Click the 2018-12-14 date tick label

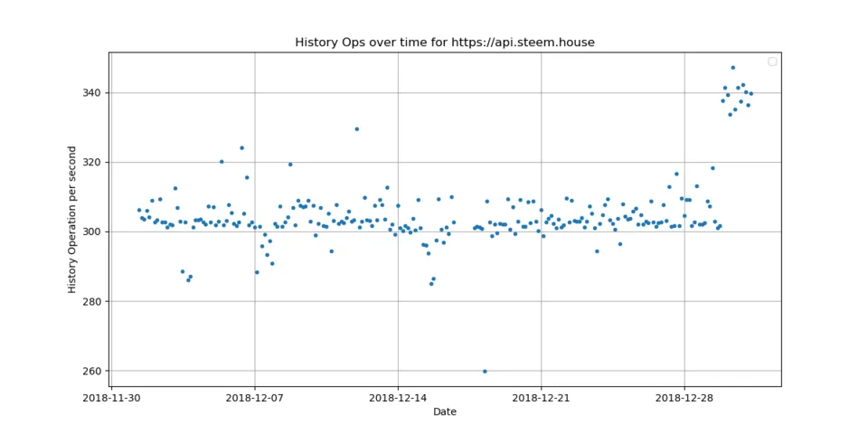pos(398,398)
